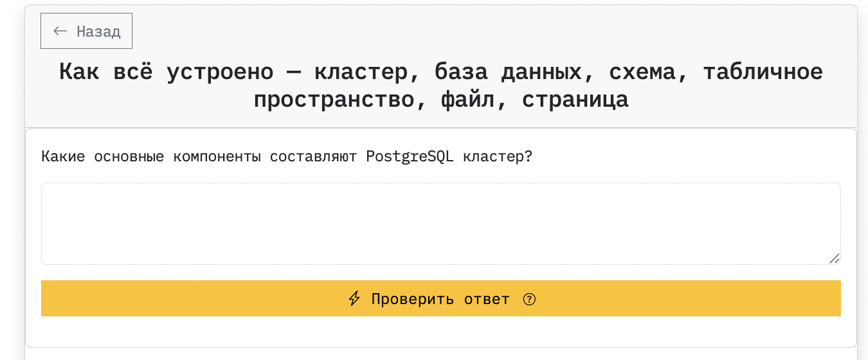
Task: Click the word PostgreSQL in the question
Action: coord(410,157)
